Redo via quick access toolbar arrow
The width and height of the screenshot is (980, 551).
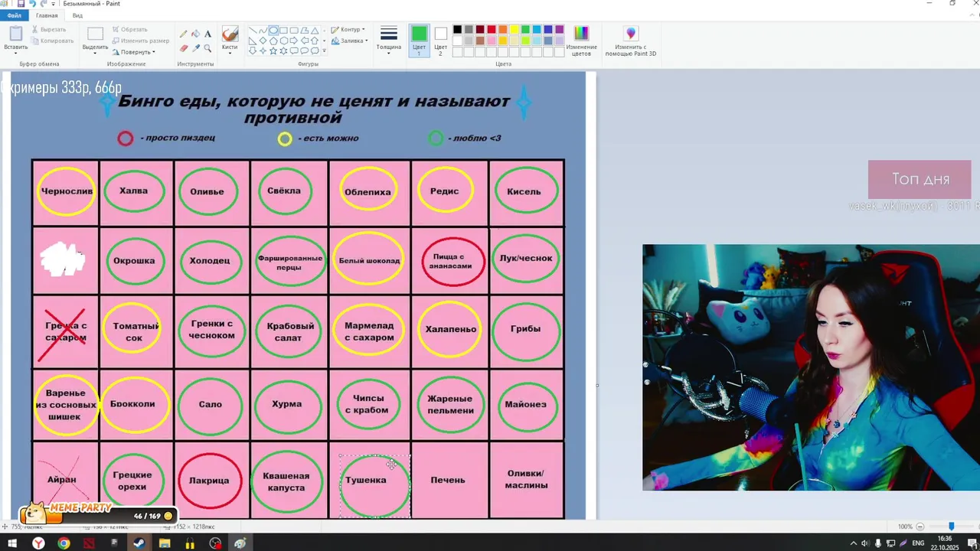pos(44,4)
